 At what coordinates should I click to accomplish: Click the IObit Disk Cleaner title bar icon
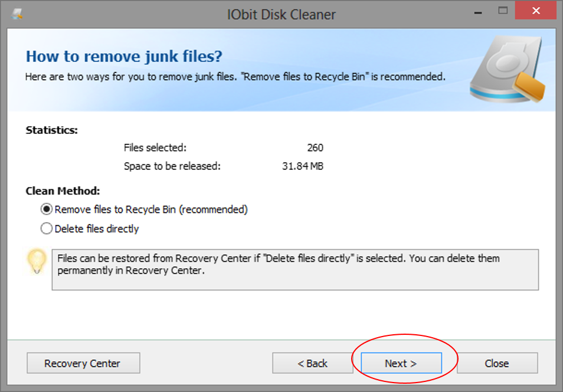coord(17,14)
